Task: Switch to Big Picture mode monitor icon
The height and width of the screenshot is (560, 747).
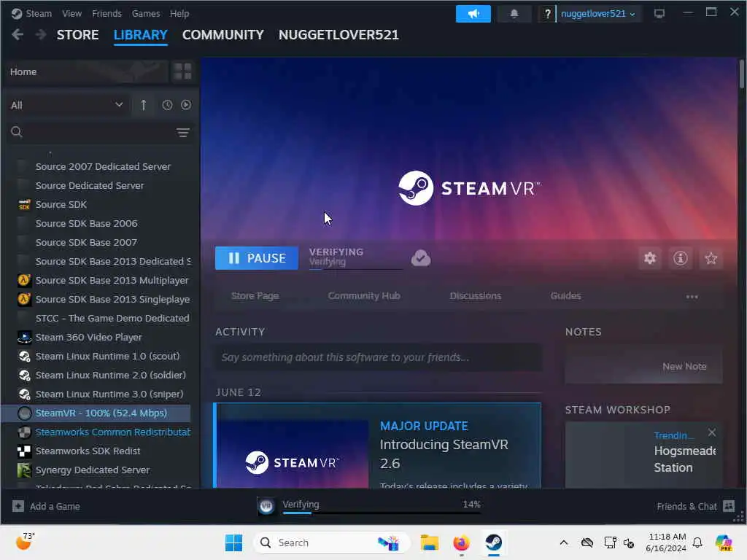Action: pyautogui.click(x=659, y=14)
